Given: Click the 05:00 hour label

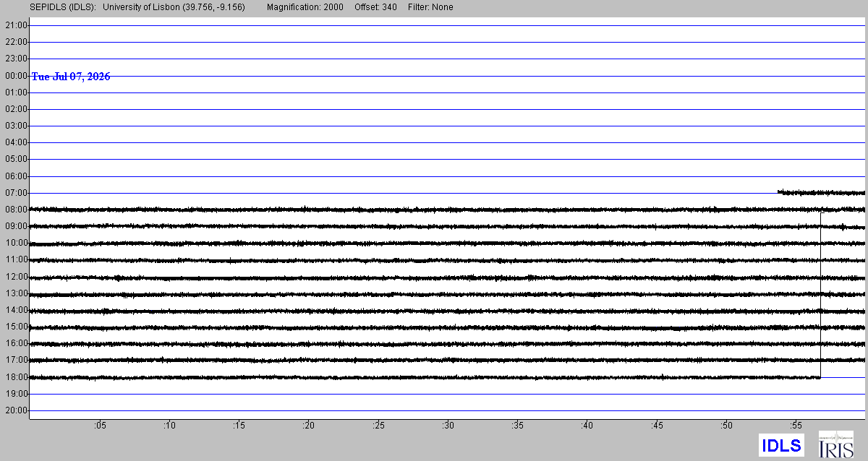Looking at the screenshot, I should pyautogui.click(x=16, y=159).
